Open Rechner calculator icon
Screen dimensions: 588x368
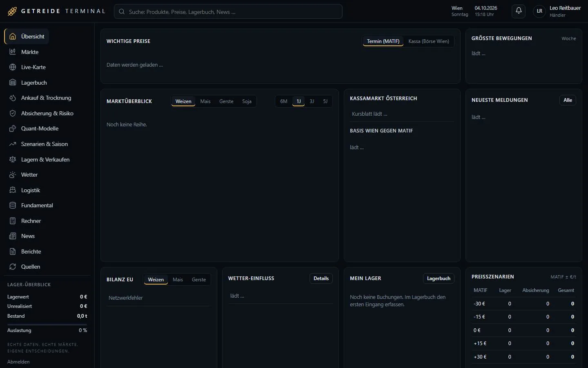tap(13, 221)
